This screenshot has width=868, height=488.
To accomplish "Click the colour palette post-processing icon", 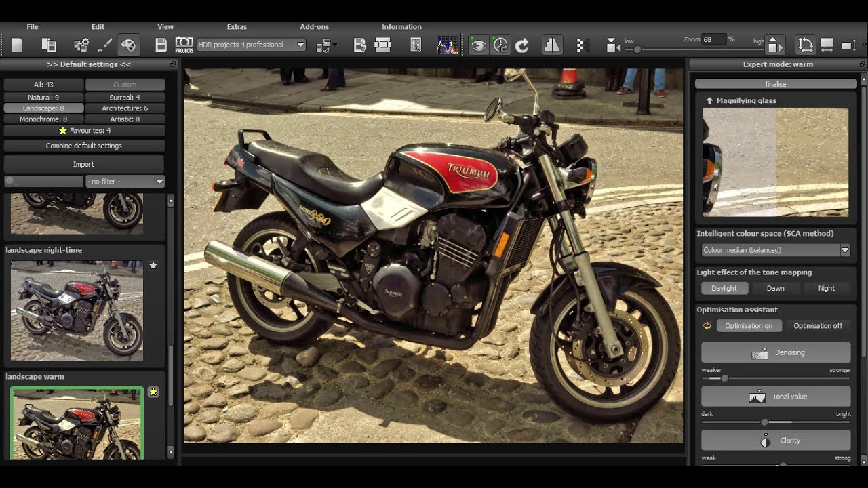I will tap(128, 45).
